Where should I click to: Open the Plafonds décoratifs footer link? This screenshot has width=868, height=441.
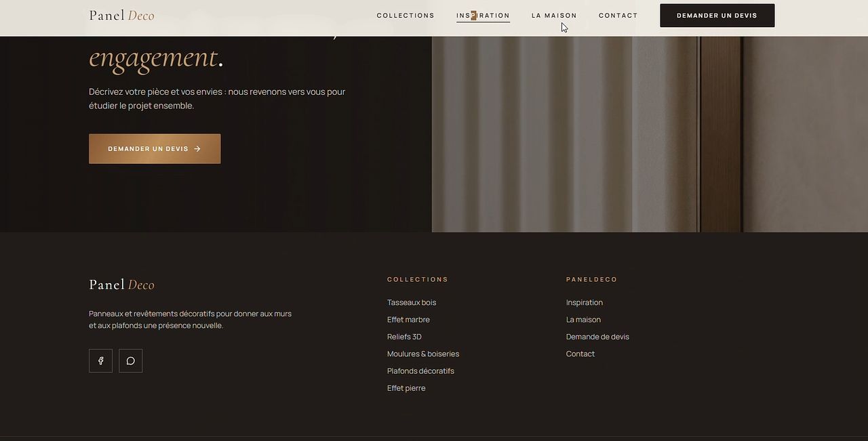point(420,371)
